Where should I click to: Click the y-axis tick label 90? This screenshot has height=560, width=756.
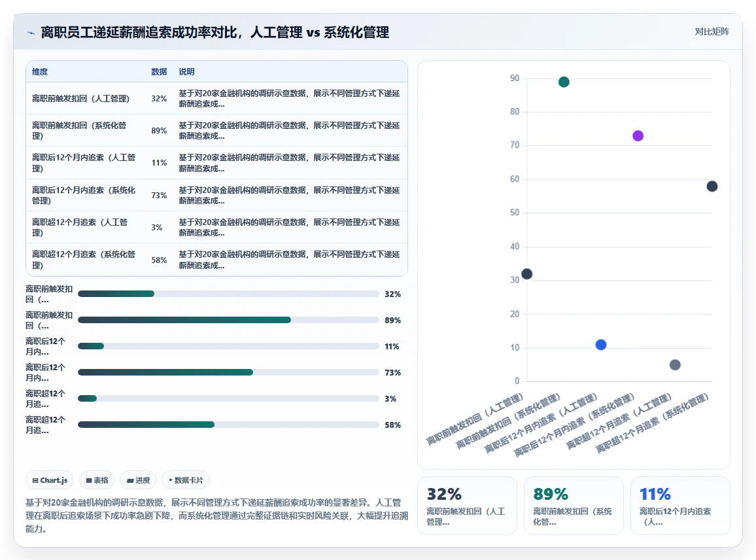(515, 78)
